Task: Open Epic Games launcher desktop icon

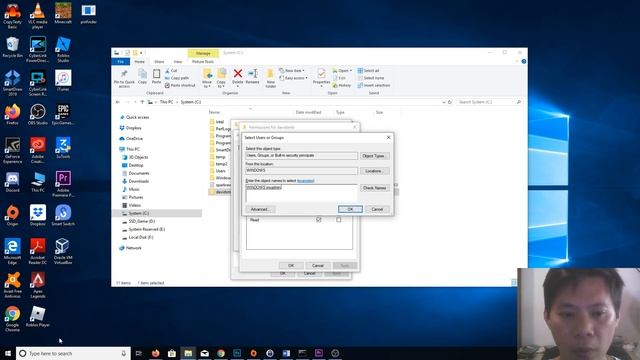Action: [x=63, y=114]
